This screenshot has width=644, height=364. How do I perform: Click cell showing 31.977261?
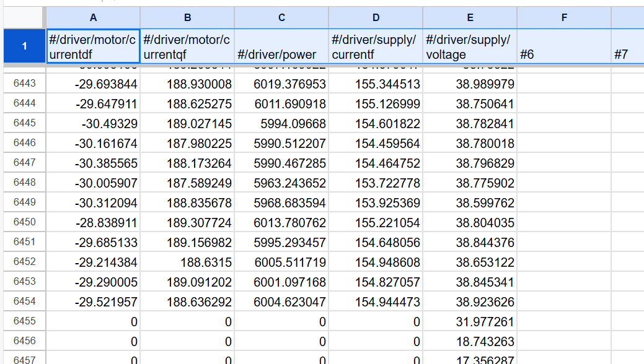(470, 321)
